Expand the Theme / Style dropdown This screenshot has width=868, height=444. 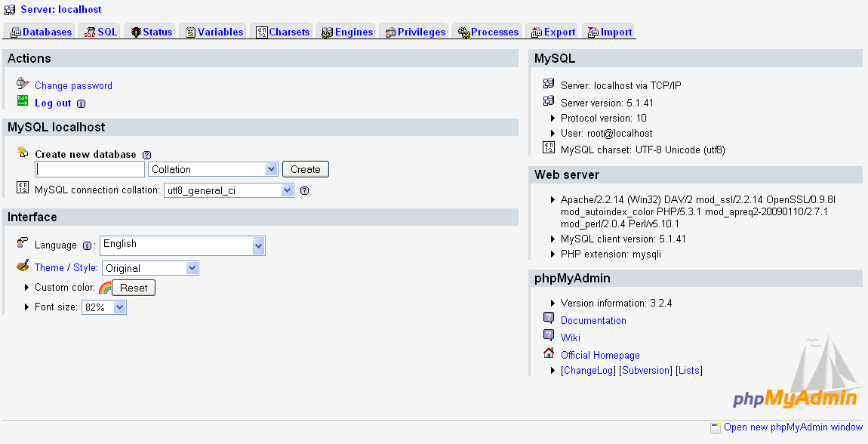click(150, 267)
